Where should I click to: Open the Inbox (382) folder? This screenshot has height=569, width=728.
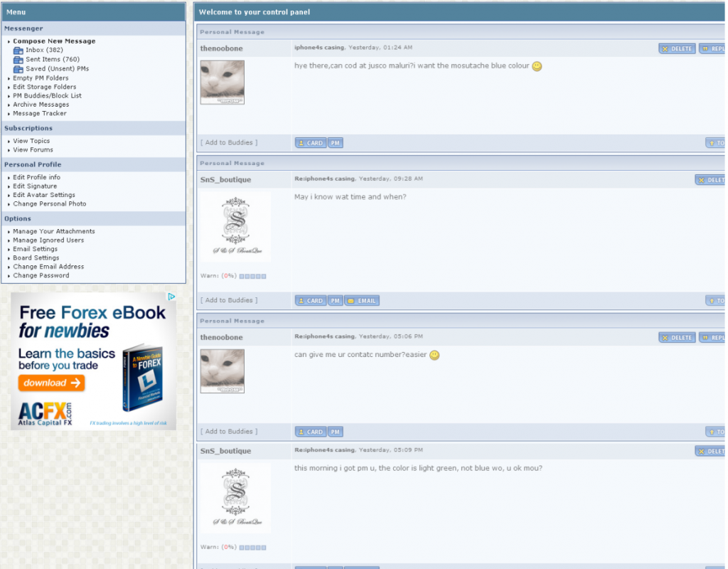[x=44, y=50]
